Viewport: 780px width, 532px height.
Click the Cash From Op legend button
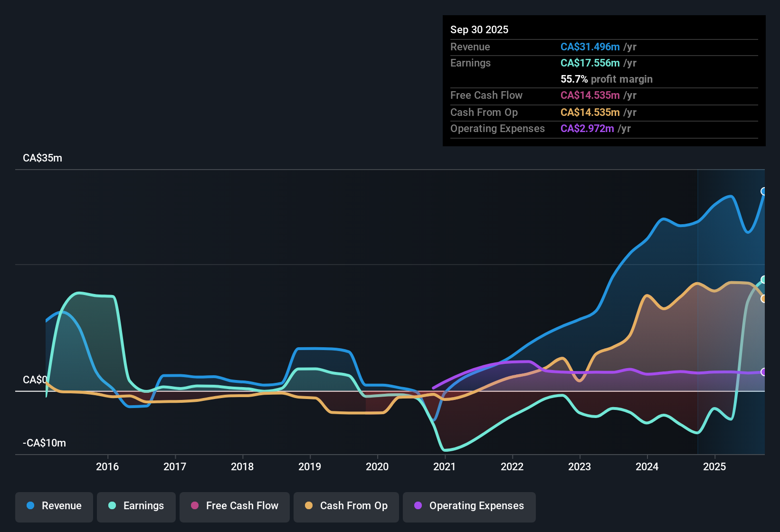pyautogui.click(x=346, y=506)
